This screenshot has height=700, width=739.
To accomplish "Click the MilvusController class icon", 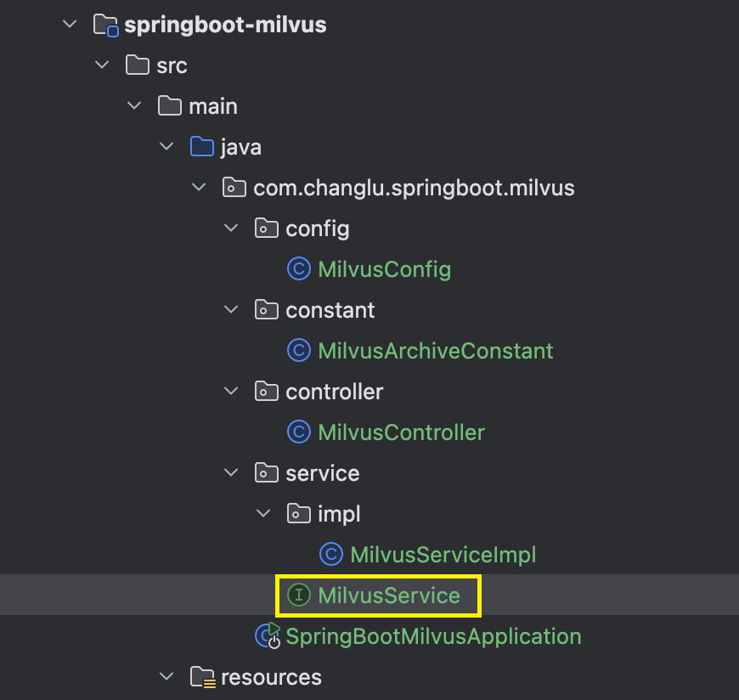I will point(299,432).
